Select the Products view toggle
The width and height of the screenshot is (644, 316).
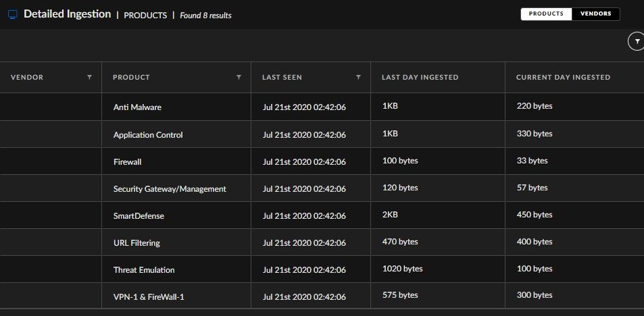coord(546,14)
